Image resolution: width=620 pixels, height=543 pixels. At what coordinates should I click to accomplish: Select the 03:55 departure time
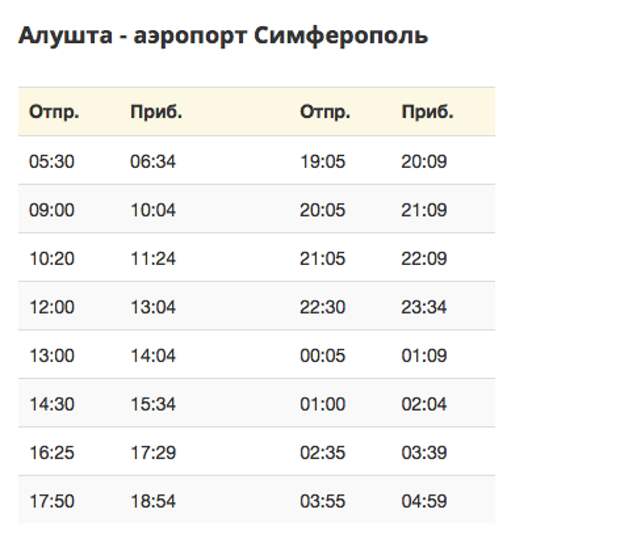coord(322,502)
